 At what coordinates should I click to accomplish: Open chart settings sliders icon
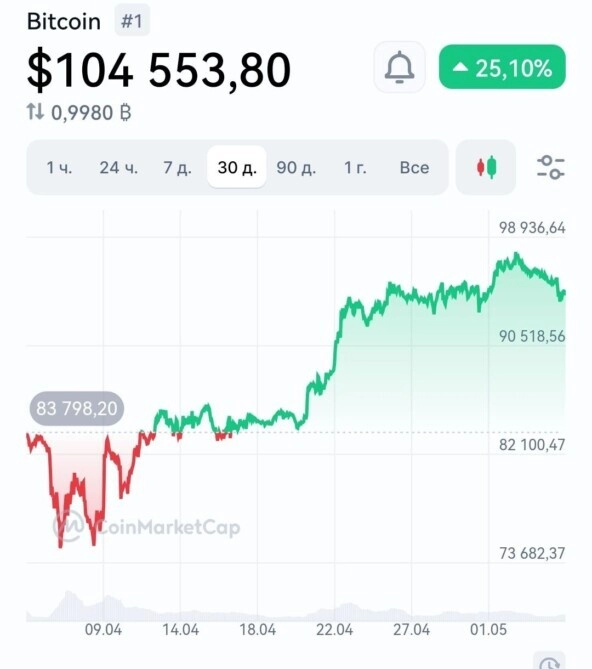(x=550, y=167)
